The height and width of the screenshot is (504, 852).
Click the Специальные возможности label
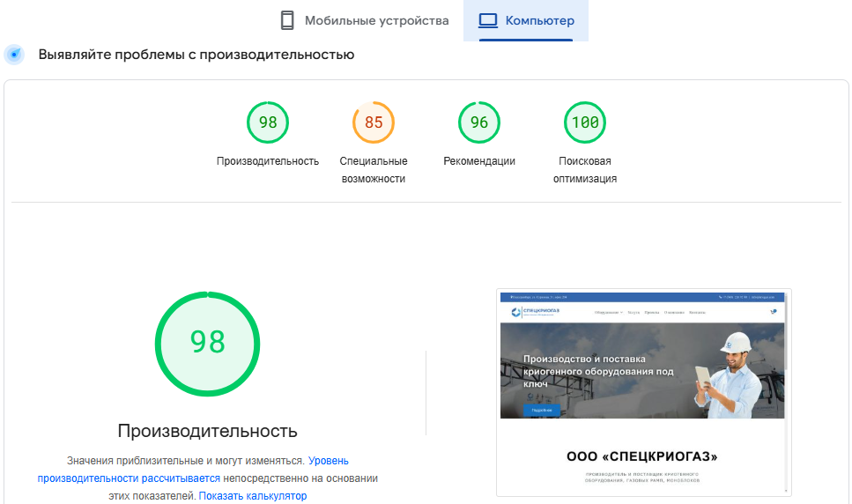[374, 170]
